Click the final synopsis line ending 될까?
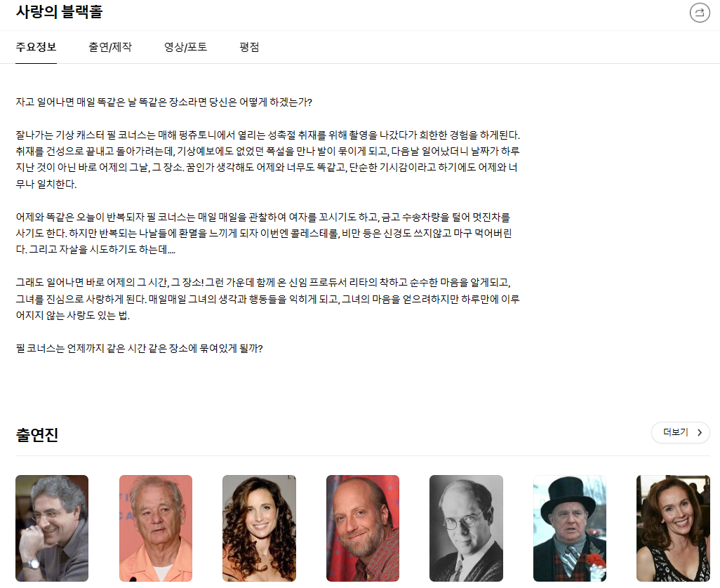This screenshot has height=588, width=720. (x=139, y=349)
